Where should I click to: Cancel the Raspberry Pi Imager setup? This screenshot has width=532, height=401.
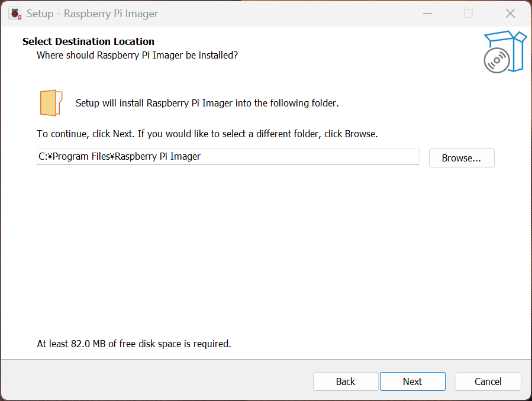pyautogui.click(x=488, y=381)
